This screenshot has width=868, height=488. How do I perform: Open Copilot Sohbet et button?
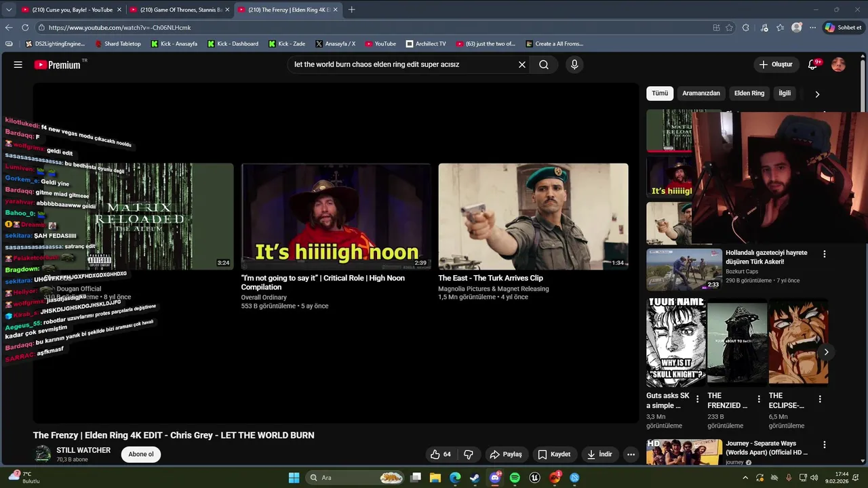coord(844,28)
